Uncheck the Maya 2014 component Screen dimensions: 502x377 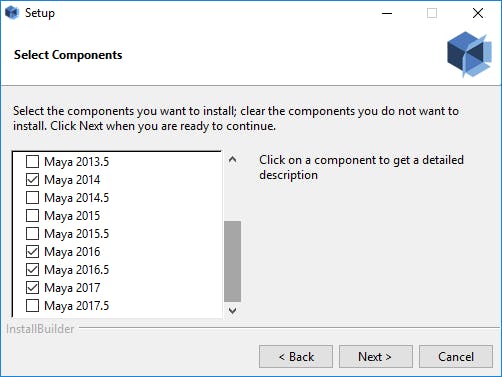[x=32, y=180]
